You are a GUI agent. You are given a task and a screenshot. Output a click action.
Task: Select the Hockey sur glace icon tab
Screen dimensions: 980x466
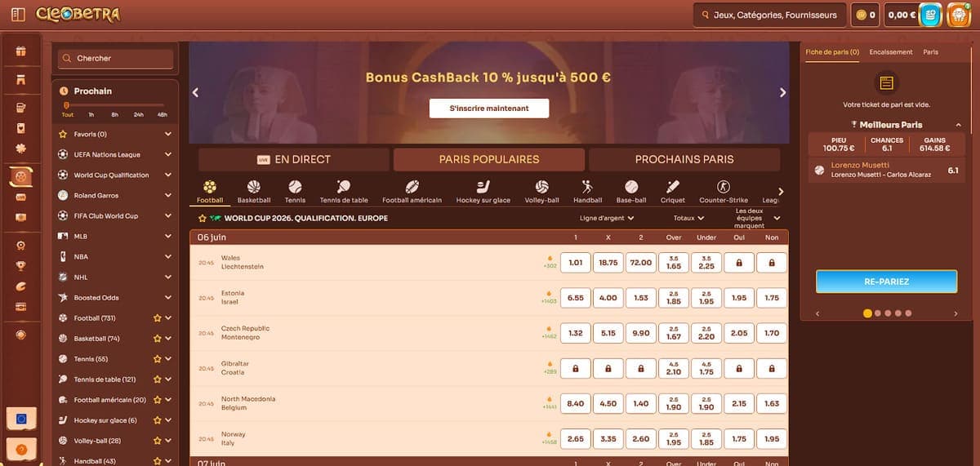[x=483, y=193]
